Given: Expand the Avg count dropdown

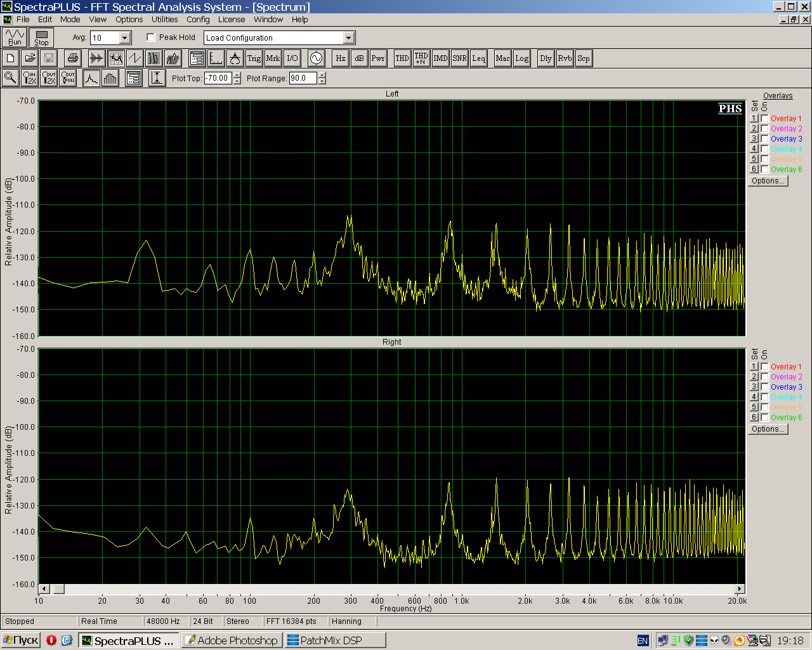Looking at the screenshot, I should coord(125,38).
